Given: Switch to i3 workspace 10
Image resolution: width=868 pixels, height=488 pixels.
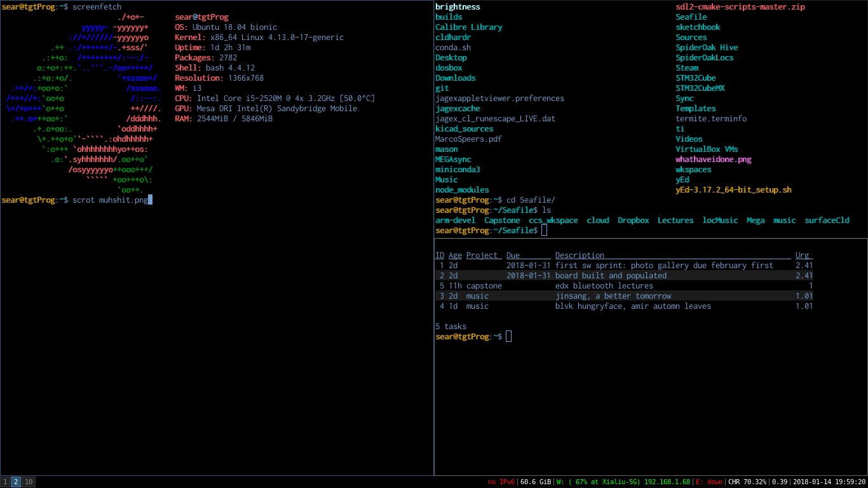Looking at the screenshot, I should [x=29, y=482].
